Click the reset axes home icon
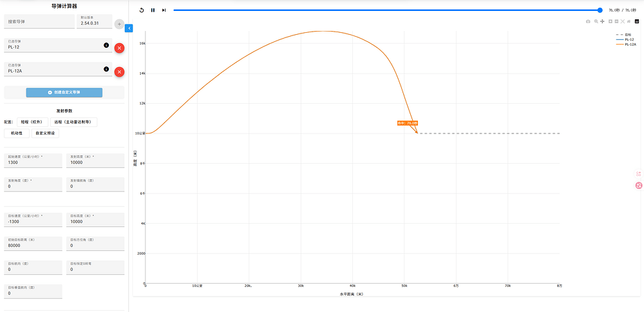The image size is (644, 312). coord(629,21)
